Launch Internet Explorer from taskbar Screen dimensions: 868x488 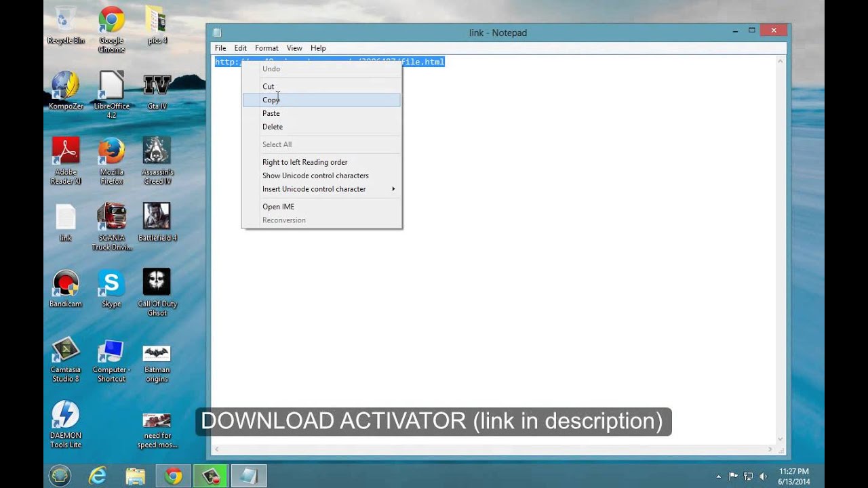pyautogui.click(x=98, y=476)
